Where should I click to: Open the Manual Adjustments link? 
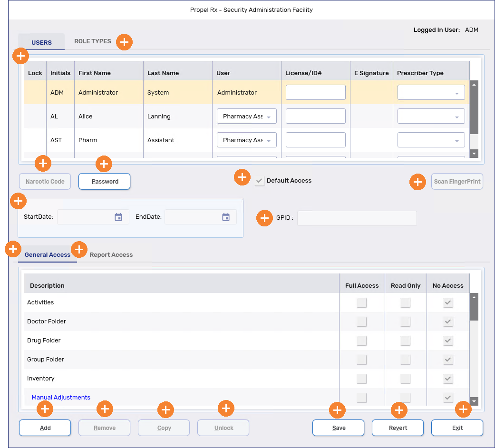[61, 397]
